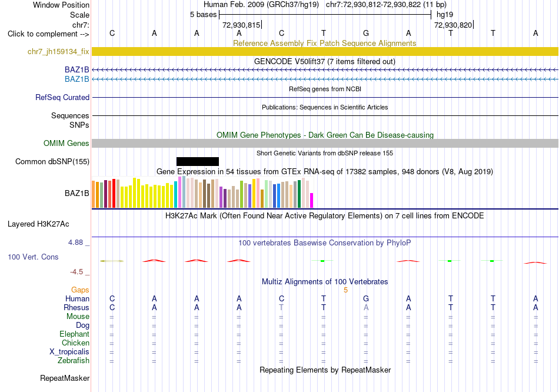This screenshot has width=559, height=392.
Task: Click the BAZ1B label beside GTEx bar chart
Action: click(76, 193)
